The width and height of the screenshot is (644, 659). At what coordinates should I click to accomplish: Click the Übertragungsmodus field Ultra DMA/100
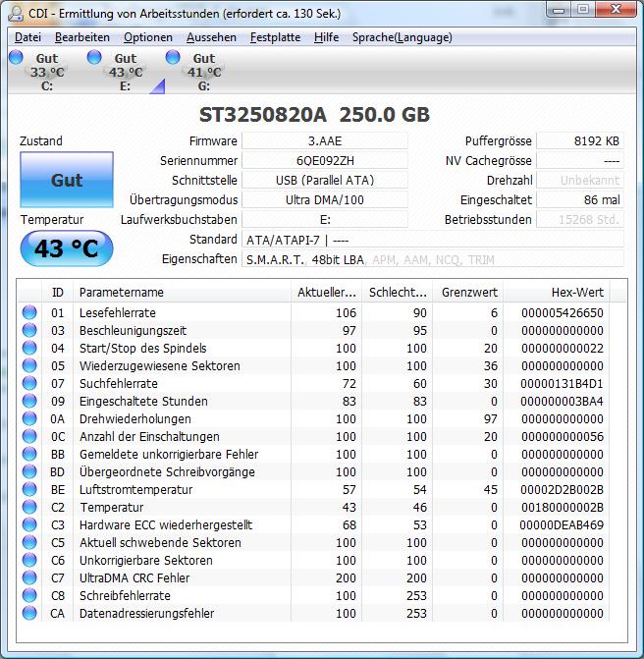pyautogui.click(x=325, y=199)
